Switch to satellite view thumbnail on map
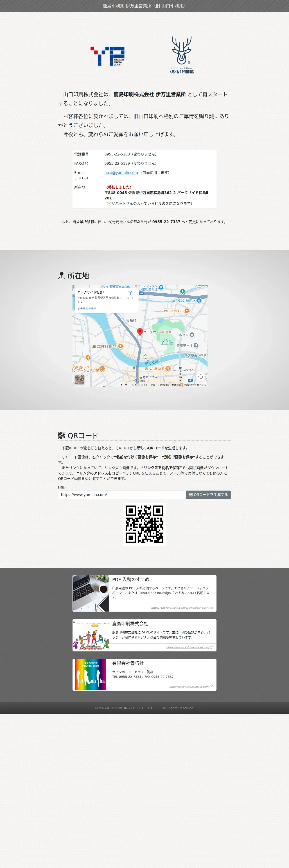Screen dimensions: 289x868 click(79, 379)
